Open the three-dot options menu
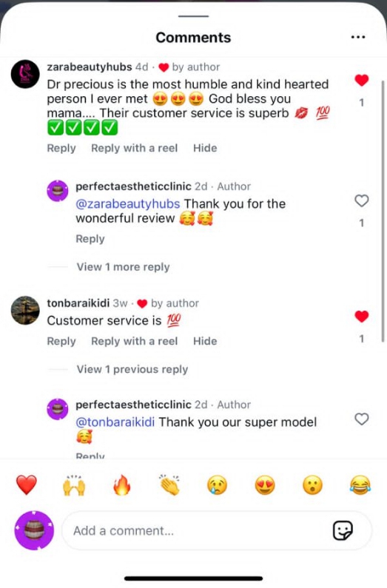387x588 pixels. (358, 37)
